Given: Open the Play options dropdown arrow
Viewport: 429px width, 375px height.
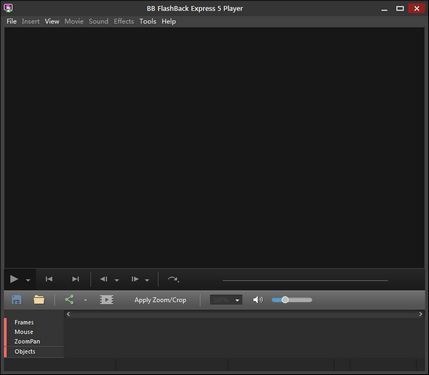Looking at the screenshot, I should [28, 280].
